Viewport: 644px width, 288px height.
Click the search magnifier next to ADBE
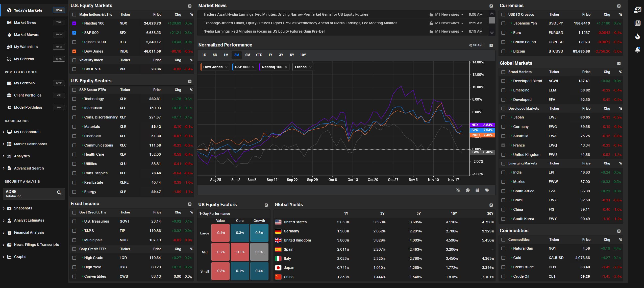click(x=59, y=193)
